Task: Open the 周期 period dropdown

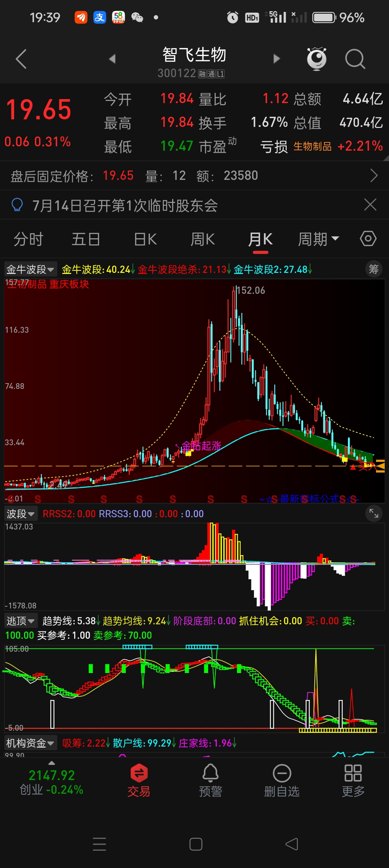Action: pos(318,239)
